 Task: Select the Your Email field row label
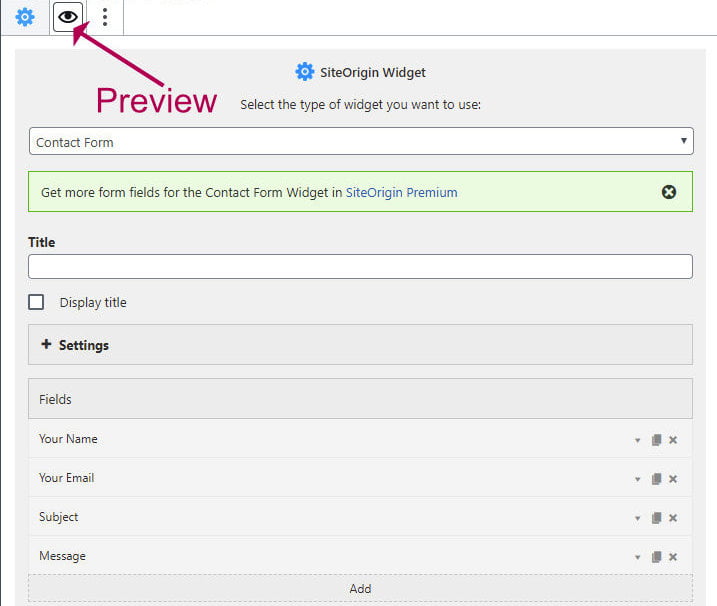[66, 477]
